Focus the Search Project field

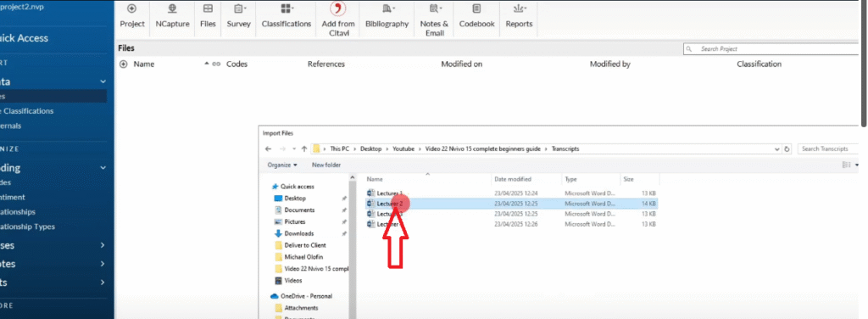tap(772, 48)
